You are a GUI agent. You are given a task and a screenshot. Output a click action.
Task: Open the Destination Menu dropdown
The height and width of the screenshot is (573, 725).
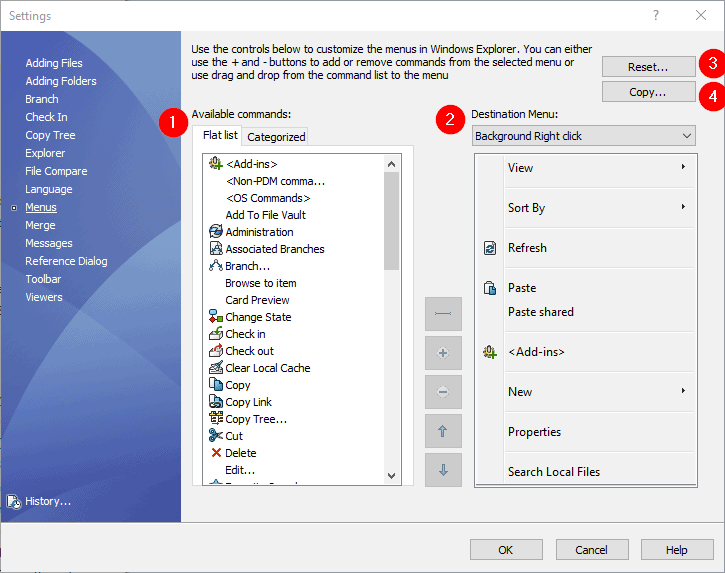(584, 136)
